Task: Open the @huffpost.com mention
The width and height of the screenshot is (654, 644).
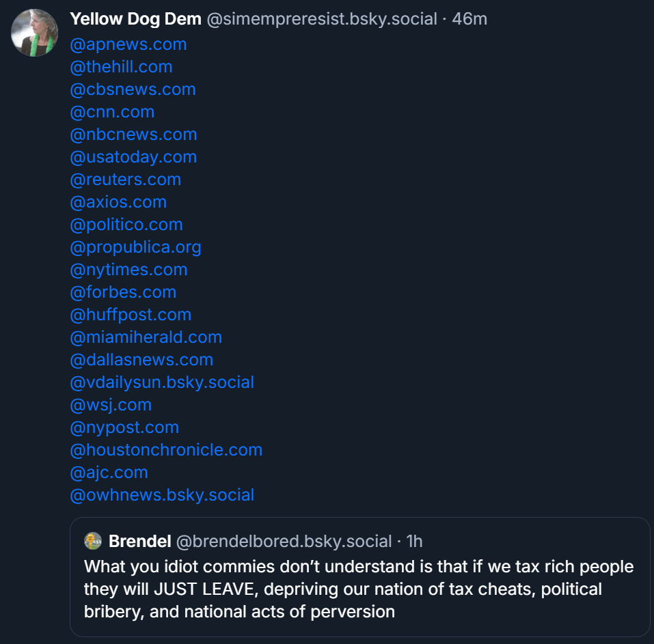Action: pos(131,315)
